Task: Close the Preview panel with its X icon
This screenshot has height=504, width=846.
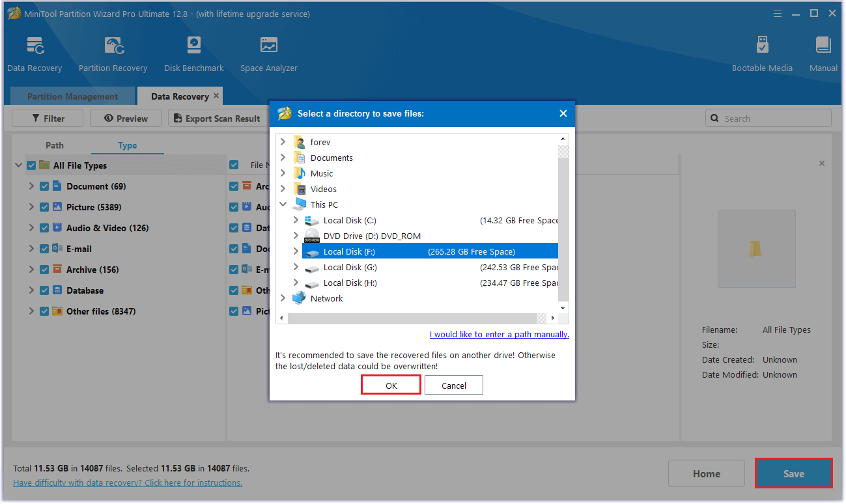Action: pos(822,163)
